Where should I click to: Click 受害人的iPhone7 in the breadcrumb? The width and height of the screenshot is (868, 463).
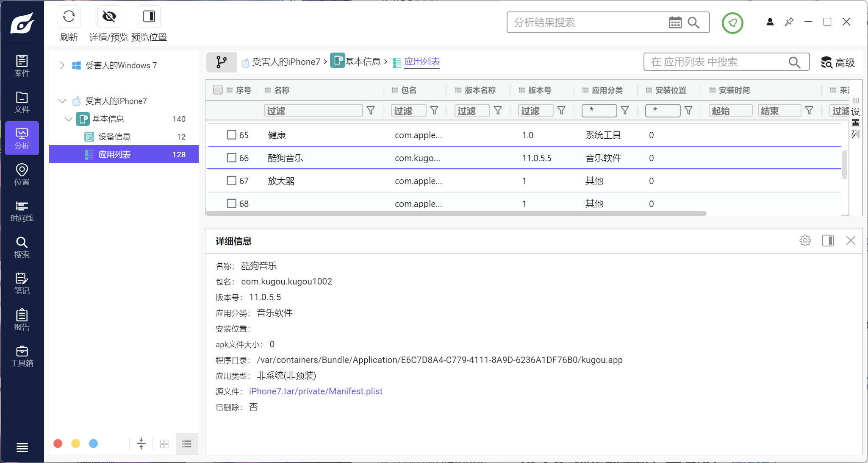click(x=286, y=62)
